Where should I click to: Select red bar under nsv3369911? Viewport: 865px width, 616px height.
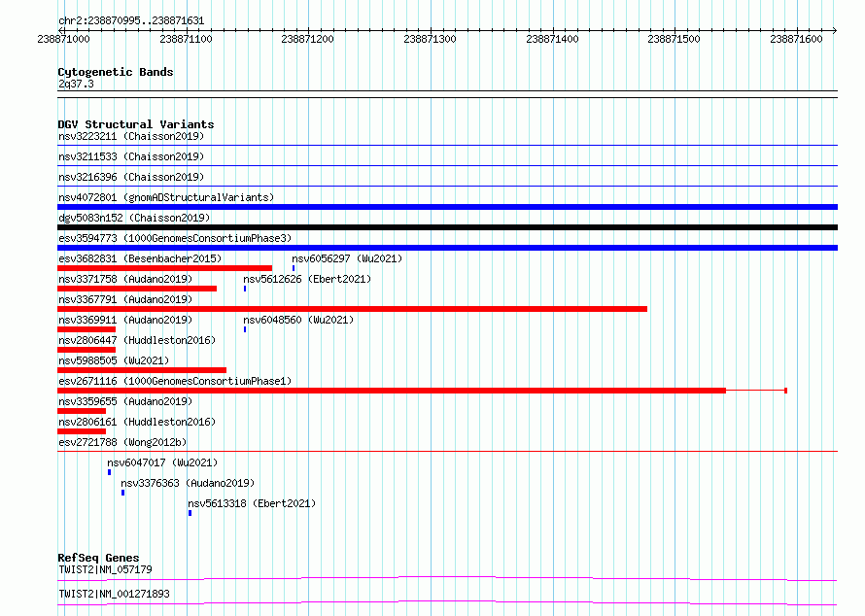[x=86, y=329]
